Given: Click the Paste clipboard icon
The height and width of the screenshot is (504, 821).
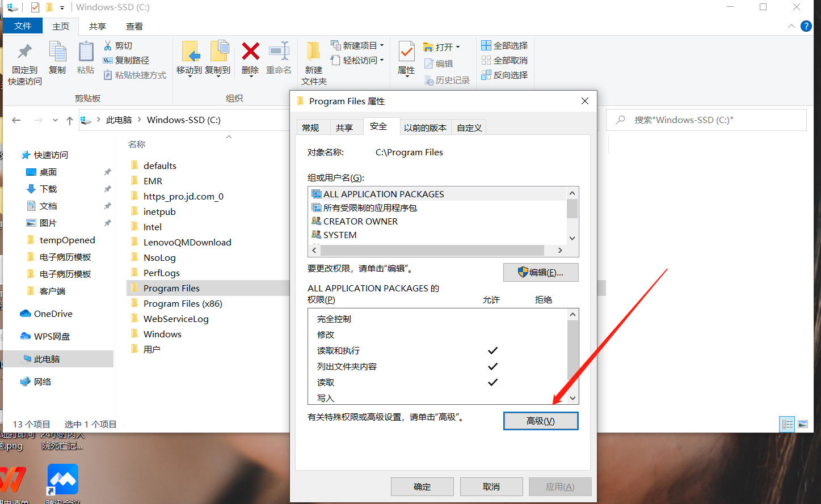Looking at the screenshot, I should 86,52.
